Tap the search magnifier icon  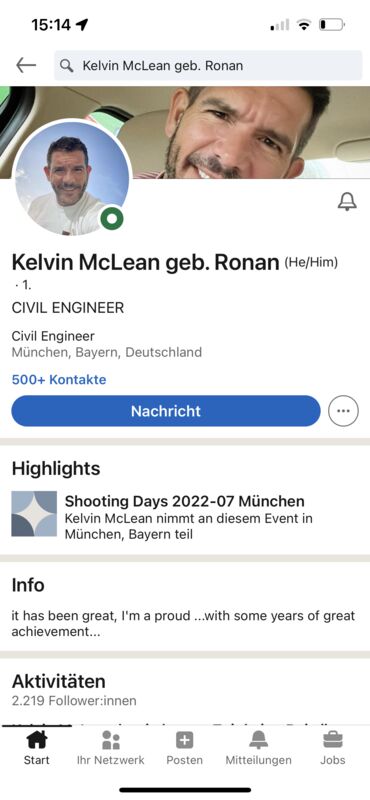[x=66, y=65]
